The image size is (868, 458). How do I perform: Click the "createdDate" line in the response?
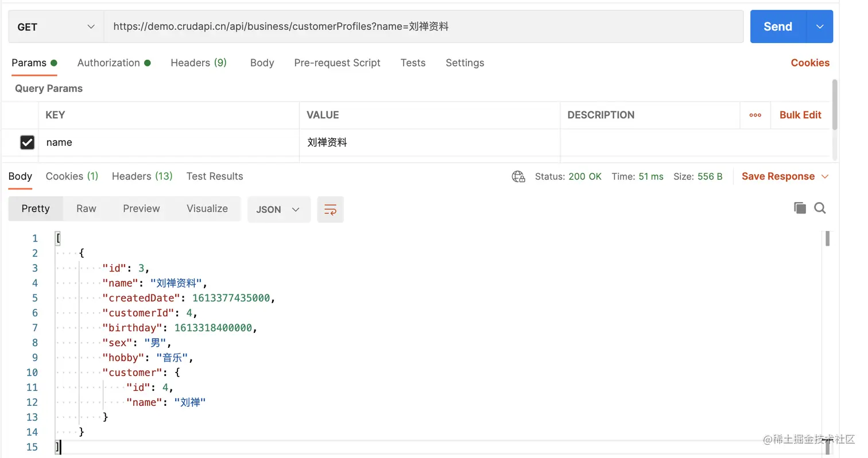tap(189, 298)
